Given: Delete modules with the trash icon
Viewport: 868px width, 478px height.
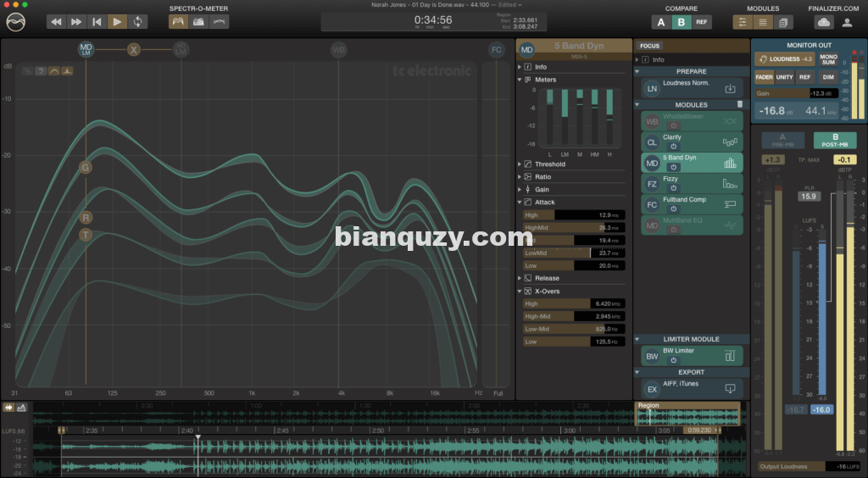Looking at the screenshot, I should (x=739, y=104).
